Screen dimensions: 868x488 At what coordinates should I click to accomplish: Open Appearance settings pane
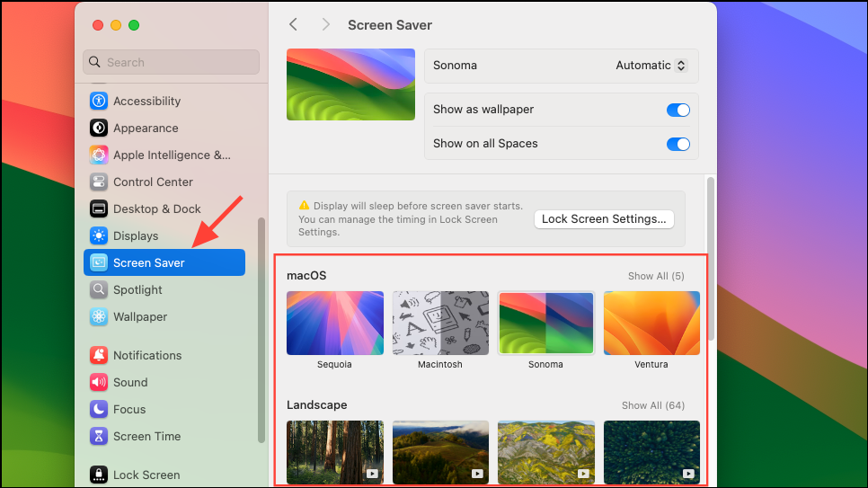point(164,128)
